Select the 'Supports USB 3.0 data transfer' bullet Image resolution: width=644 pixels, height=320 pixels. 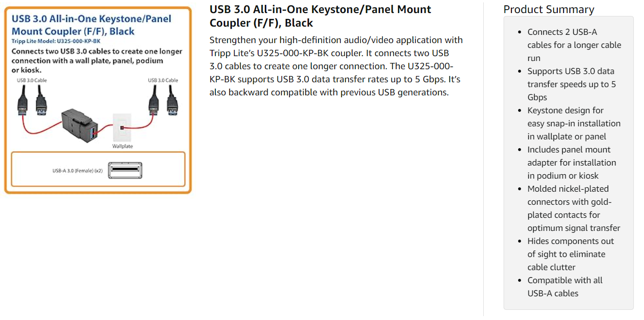point(571,84)
